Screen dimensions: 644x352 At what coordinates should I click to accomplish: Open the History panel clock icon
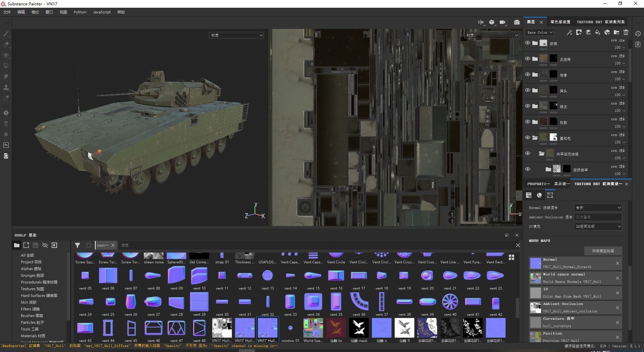pos(638,34)
